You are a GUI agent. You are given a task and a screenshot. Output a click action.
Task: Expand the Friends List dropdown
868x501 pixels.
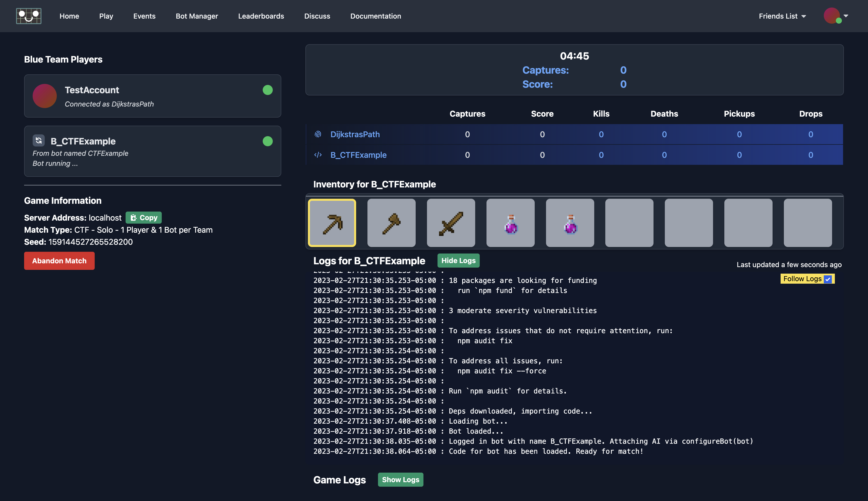[x=782, y=16]
